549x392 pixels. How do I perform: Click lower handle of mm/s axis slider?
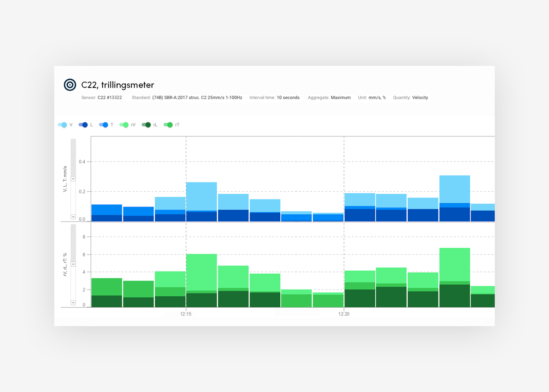click(x=73, y=217)
